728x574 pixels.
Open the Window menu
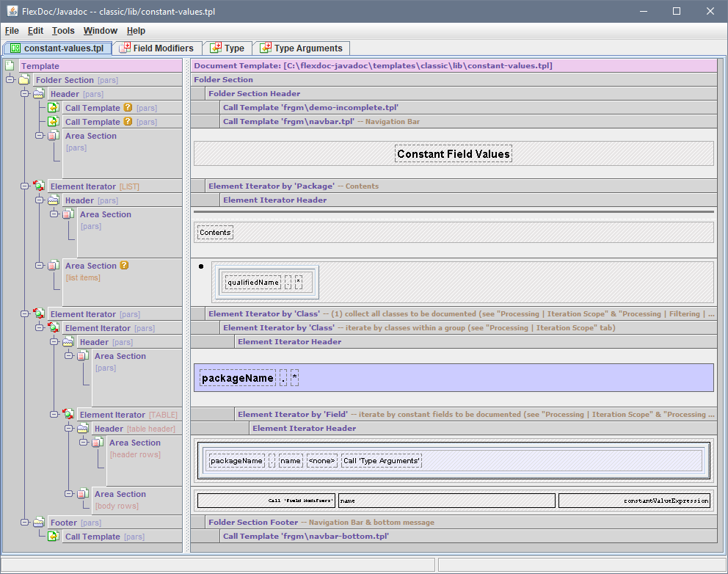point(101,31)
